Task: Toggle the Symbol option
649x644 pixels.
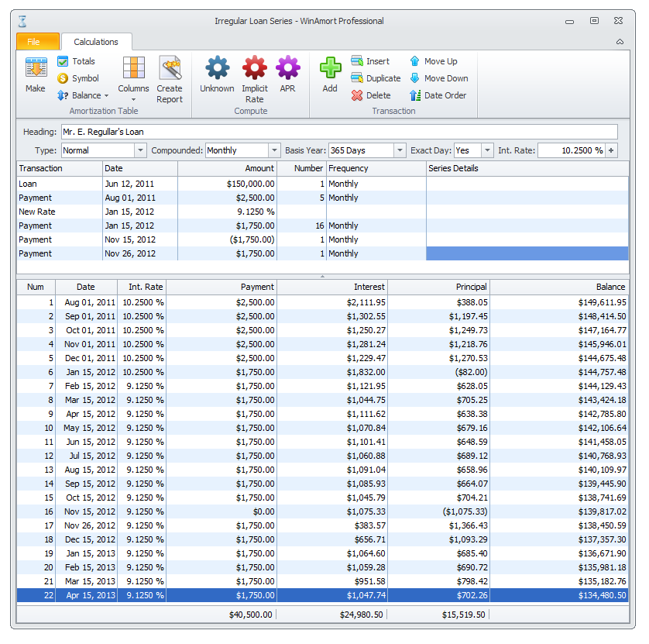Action: coord(77,78)
